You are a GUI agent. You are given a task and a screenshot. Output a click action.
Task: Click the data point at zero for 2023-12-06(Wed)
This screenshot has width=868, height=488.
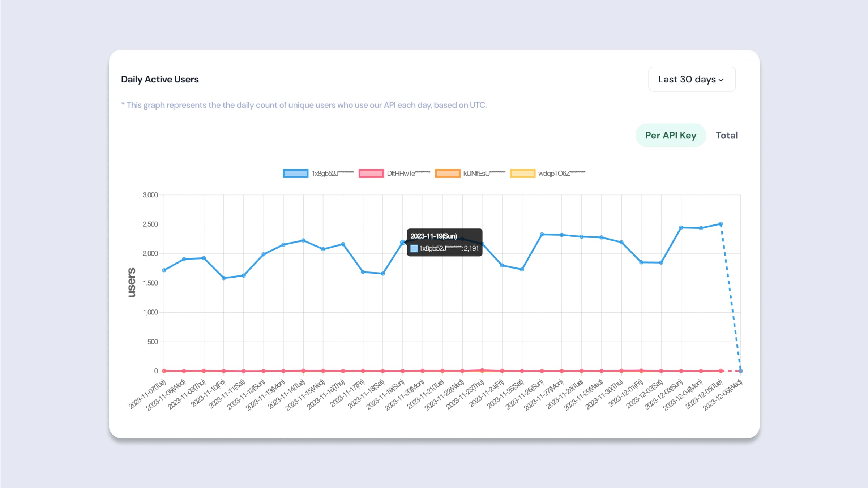741,371
